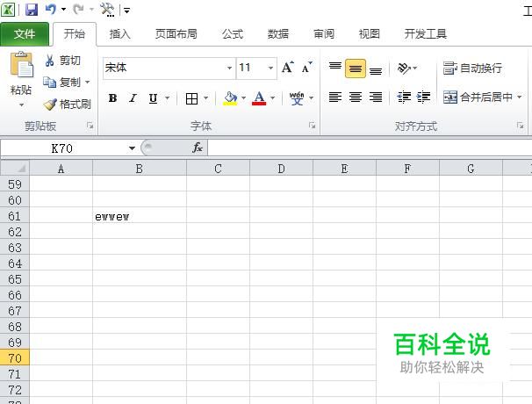The image size is (532, 404).
Task: Apply red font color
Action: coord(259,98)
